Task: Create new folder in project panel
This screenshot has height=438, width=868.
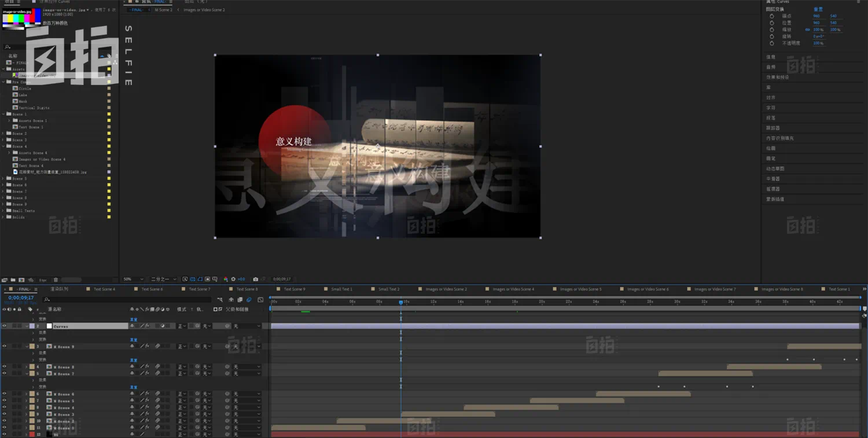Action: point(13,280)
